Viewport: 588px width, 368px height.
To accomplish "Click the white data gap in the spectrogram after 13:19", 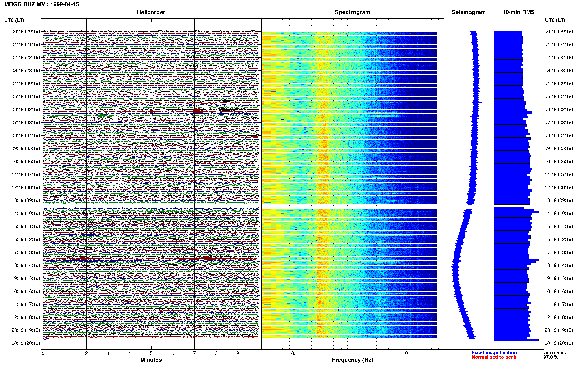I will pyautogui.click(x=349, y=207).
